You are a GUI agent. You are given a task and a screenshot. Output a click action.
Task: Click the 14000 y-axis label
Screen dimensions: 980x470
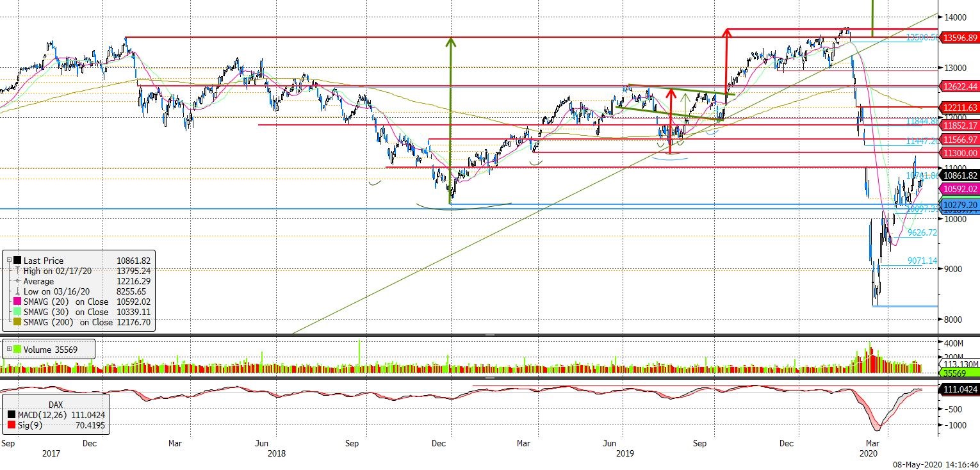coord(954,17)
